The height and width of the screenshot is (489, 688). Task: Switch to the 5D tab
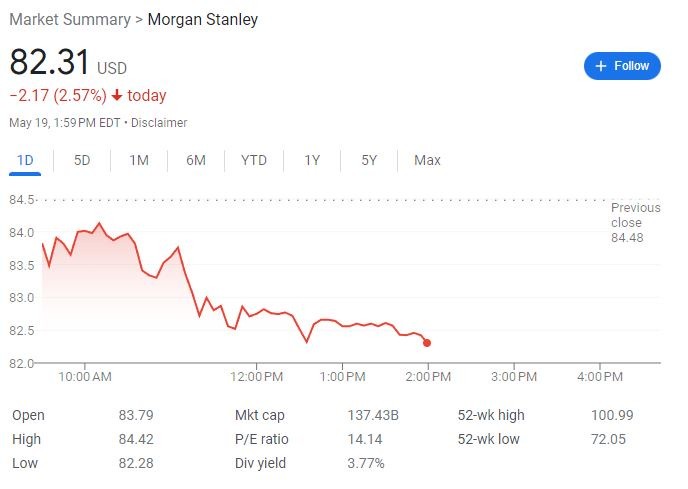tap(82, 160)
